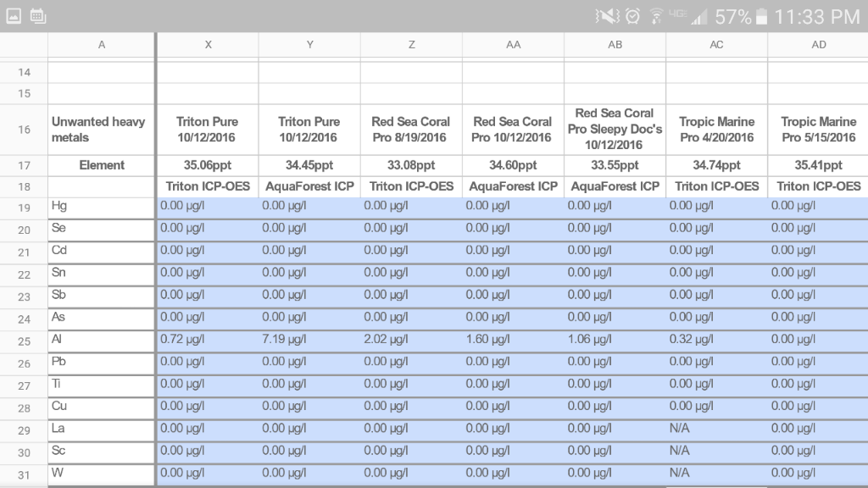Select column AD header

point(818,45)
